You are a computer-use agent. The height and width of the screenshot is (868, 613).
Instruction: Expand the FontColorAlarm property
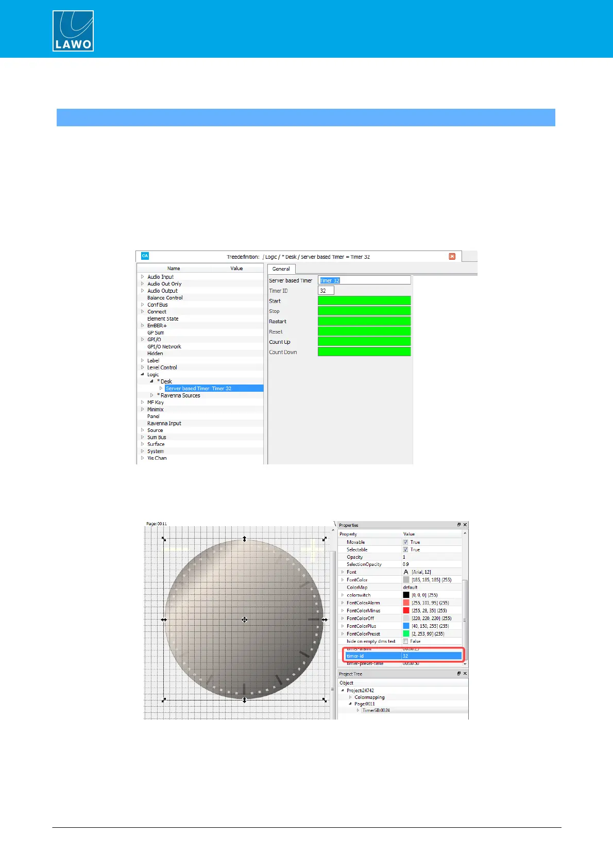(343, 603)
